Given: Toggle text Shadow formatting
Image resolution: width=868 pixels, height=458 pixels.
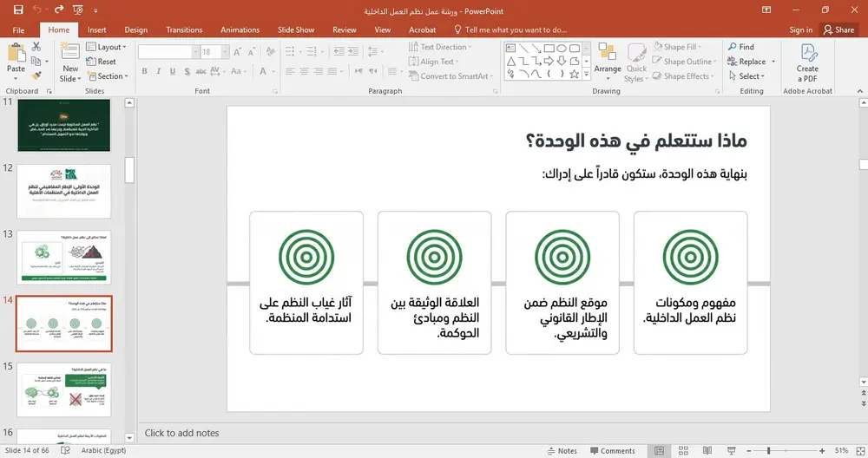Looking at the screenshot, I should (187, 71).
